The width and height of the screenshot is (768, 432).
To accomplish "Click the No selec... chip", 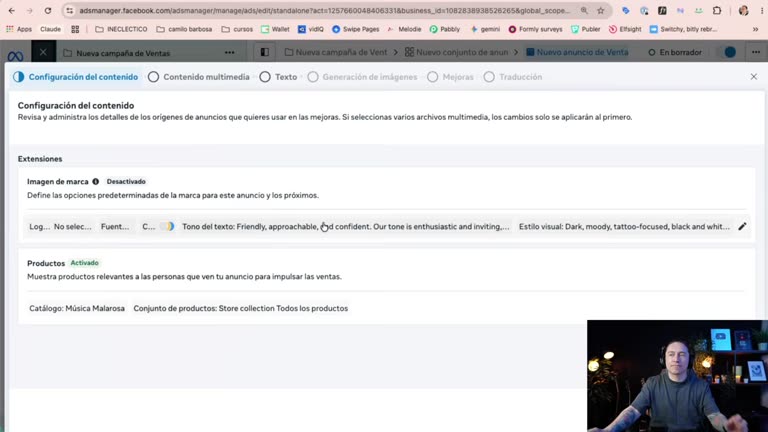I will pos(72,226).
